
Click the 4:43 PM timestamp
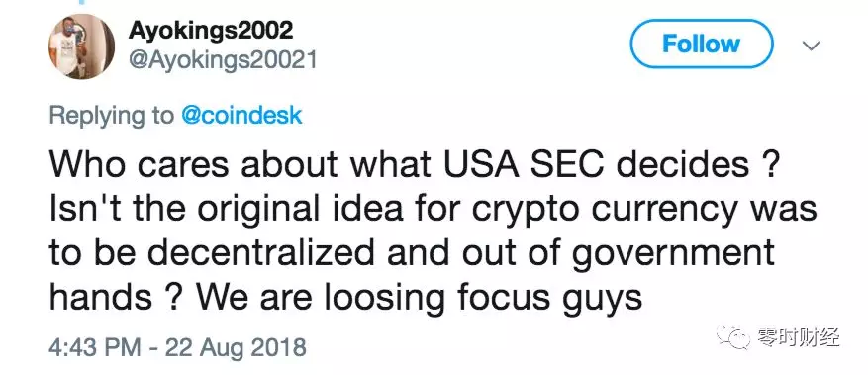pyautogui.click(x=94, y=348)
